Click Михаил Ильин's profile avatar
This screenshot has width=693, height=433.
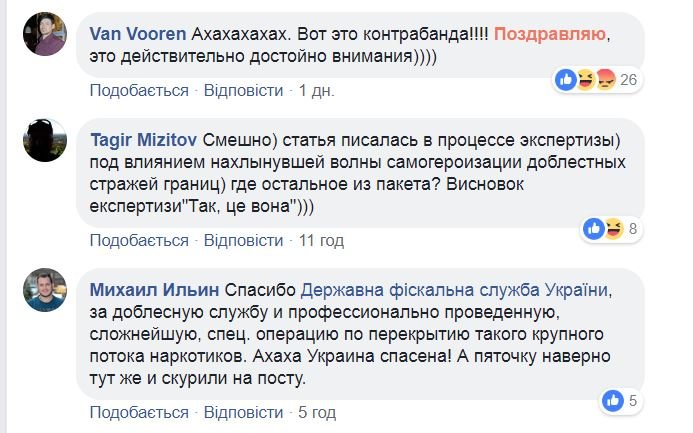click(44, 290)
